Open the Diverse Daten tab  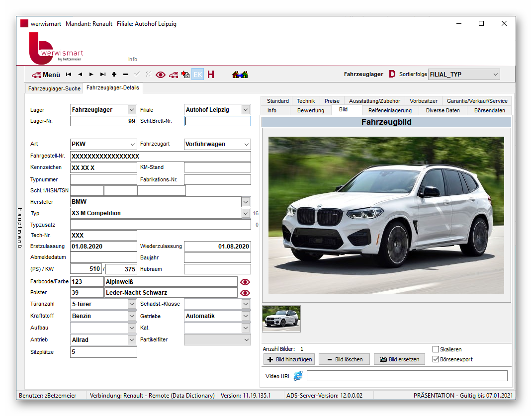pyautogui.click(x=443, y=110)
